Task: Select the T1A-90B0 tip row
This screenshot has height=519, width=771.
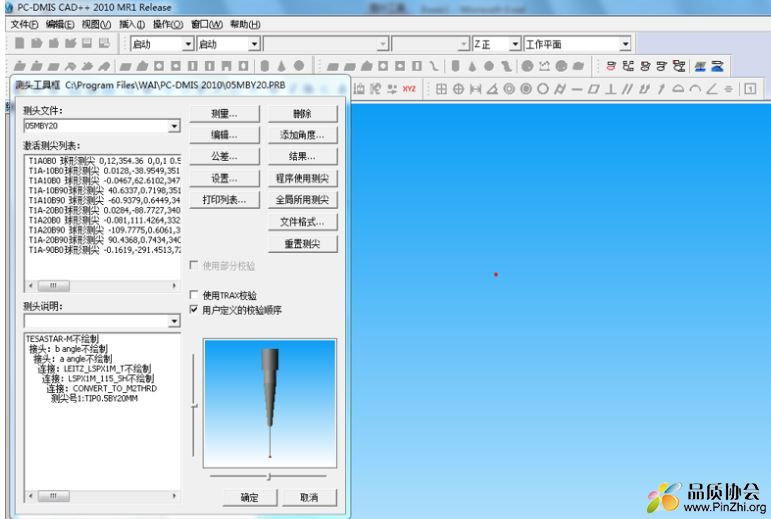Action: [x=103, y=250]
